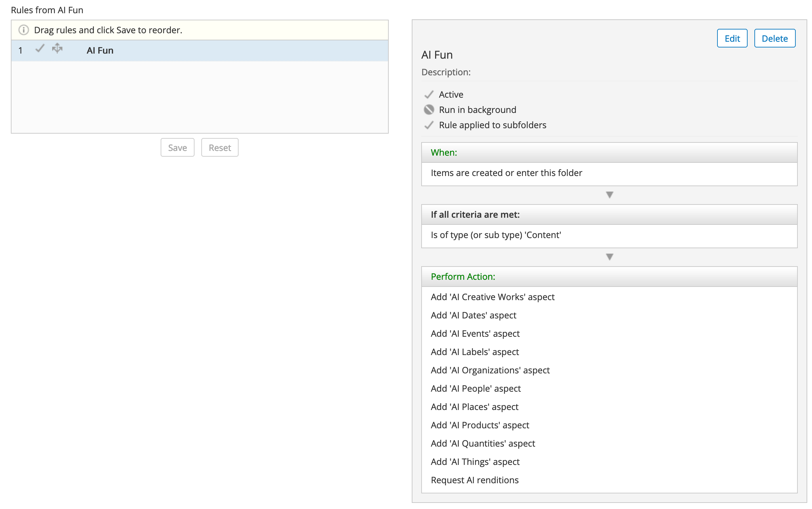
Task: Click the disabled icon beside Run in background
Action: [429, 110]
